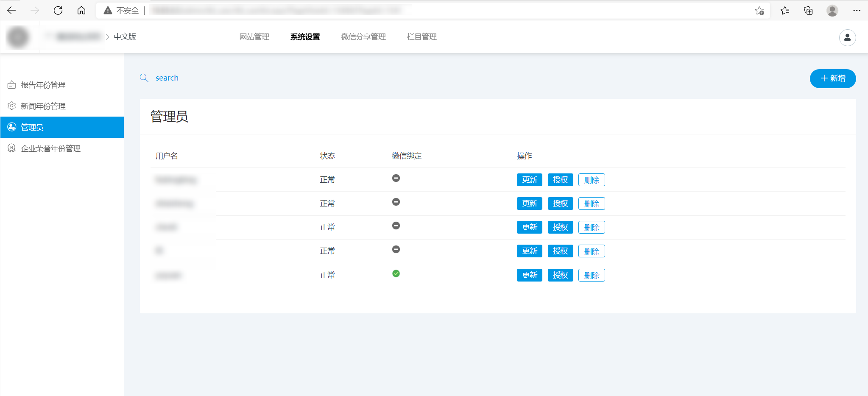Add page to favorites star icon

(x=759, y=11)
